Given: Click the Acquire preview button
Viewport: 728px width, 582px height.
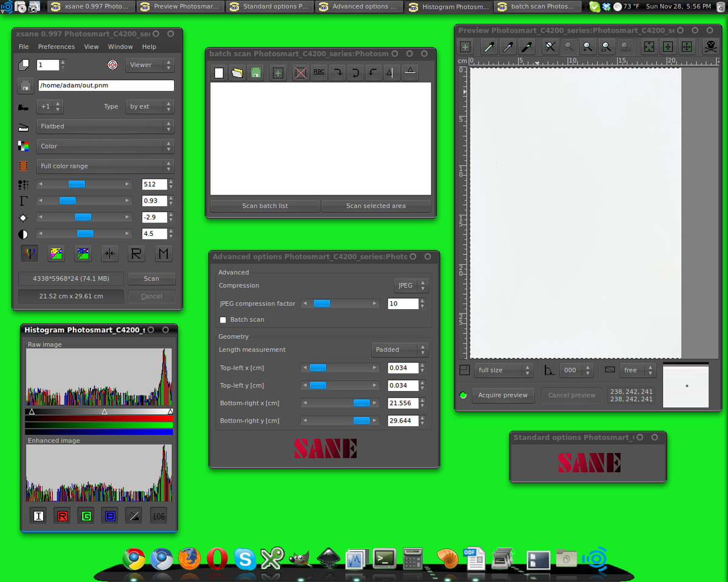Looking at the screenshot, I should tap(503, 395).
